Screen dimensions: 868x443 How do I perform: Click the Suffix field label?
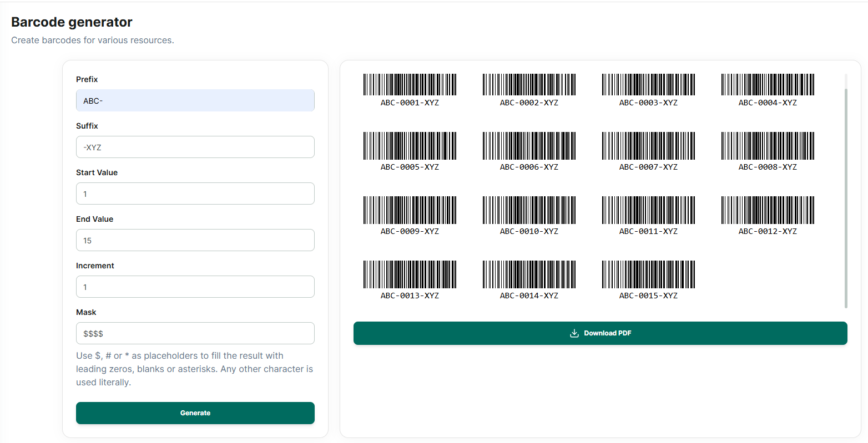pos(87,126)
